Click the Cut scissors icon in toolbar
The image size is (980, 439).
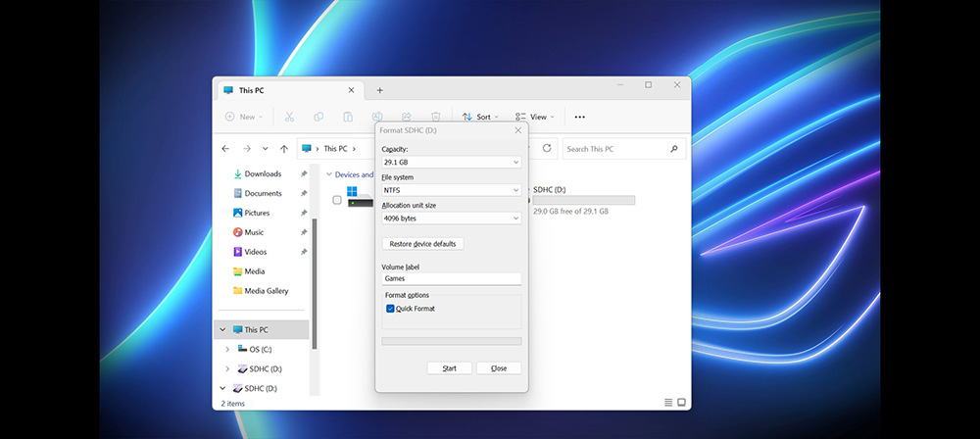pyautogui.click(x=289, y=117)
